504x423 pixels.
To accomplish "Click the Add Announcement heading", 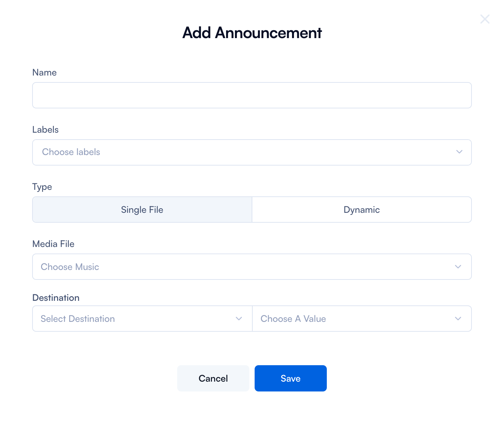I will pyautogui.click(x=252, y=33).
